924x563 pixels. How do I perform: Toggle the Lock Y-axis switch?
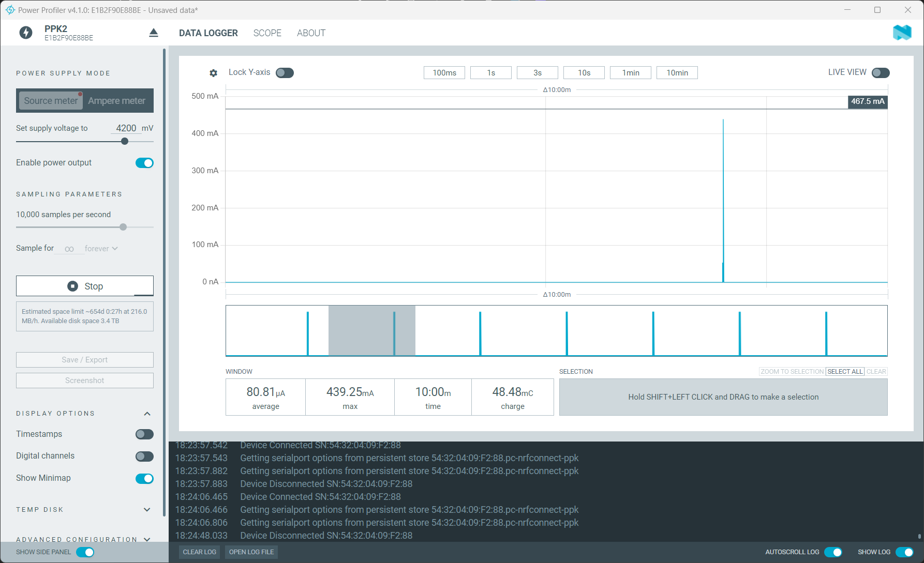pos(285,73)
